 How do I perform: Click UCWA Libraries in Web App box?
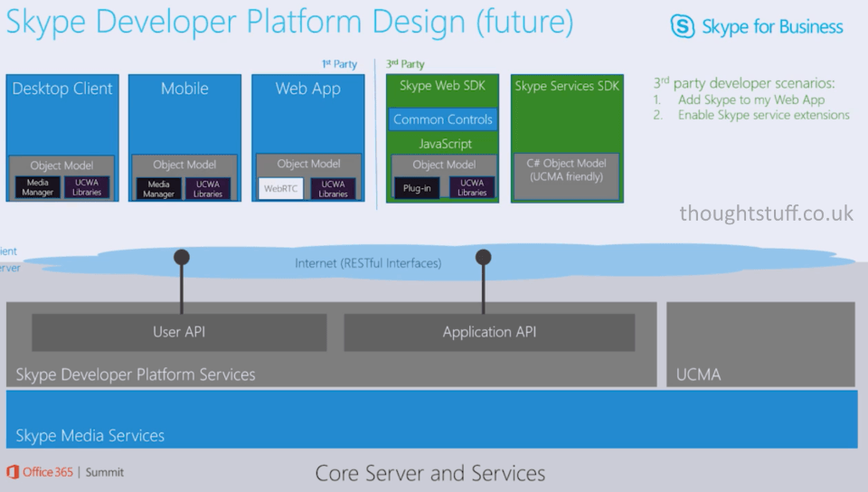(x=333, y=189)
